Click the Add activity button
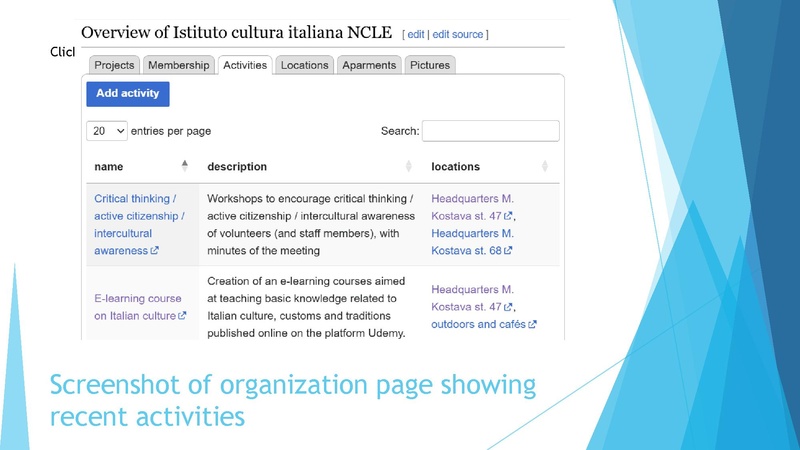Image resolution: width=800 pixels, height=450 pixels. [x=128, y=93]
